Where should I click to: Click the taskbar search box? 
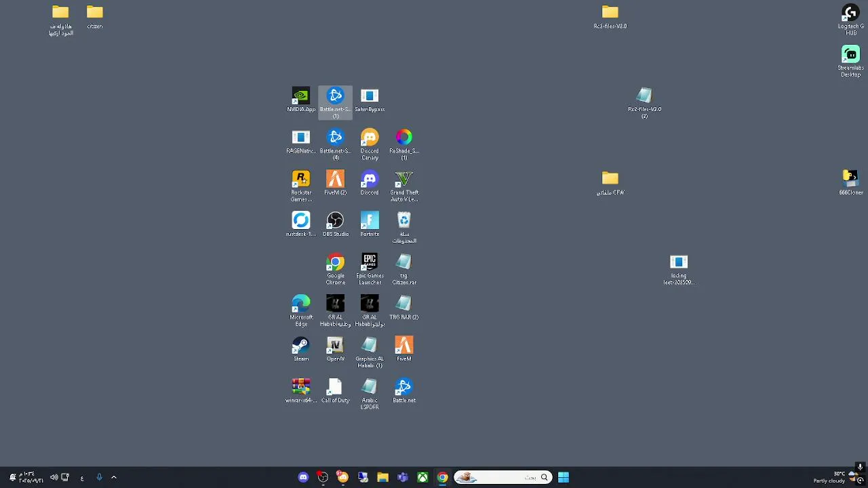click(x=502, y=477)
